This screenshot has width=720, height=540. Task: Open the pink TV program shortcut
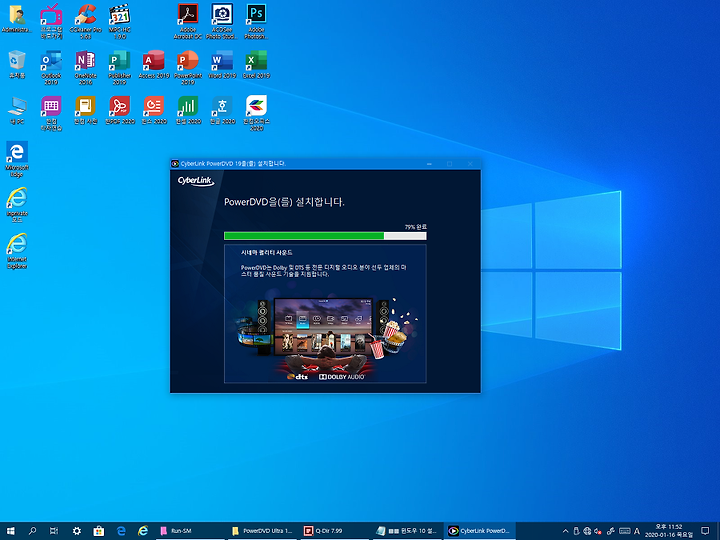point(51,21)
